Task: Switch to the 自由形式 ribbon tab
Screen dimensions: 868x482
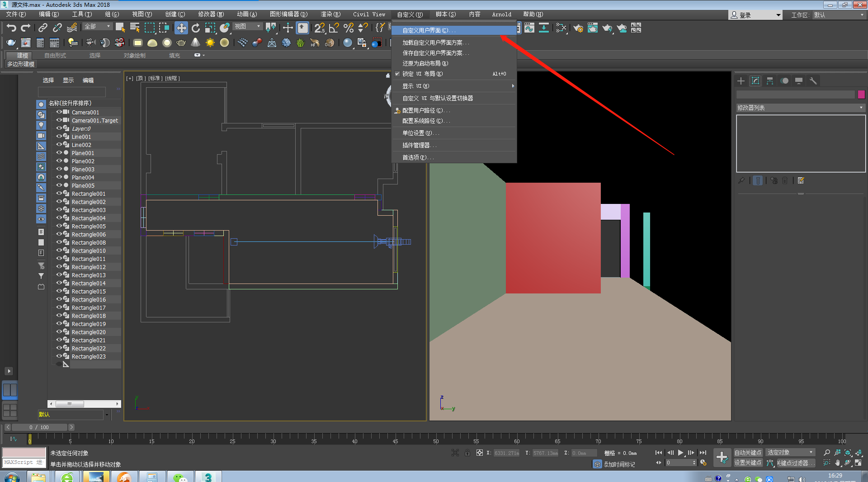Action: 55,55
